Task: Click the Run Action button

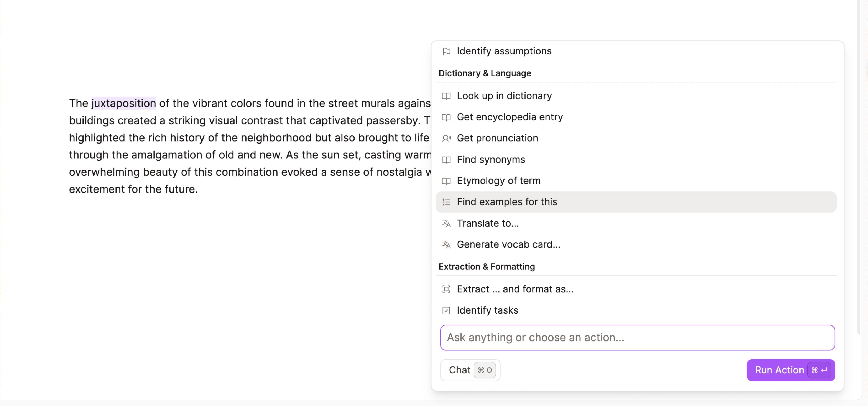Action: coord(791,370)
